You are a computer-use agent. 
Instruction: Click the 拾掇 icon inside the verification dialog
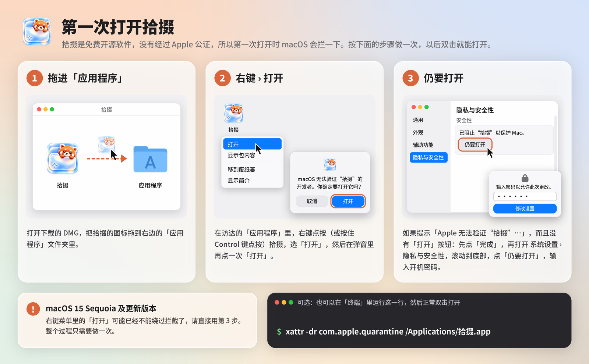330,164
